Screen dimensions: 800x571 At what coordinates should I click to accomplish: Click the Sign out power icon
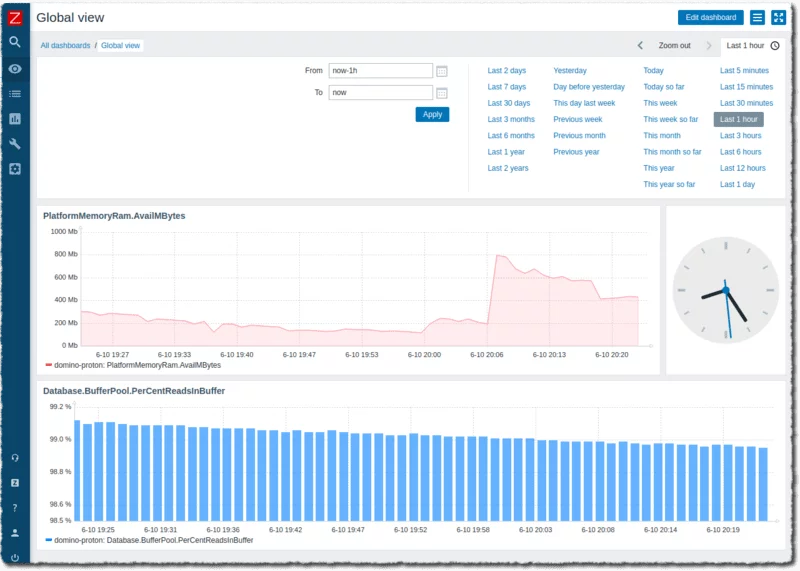tap(15, 557)
